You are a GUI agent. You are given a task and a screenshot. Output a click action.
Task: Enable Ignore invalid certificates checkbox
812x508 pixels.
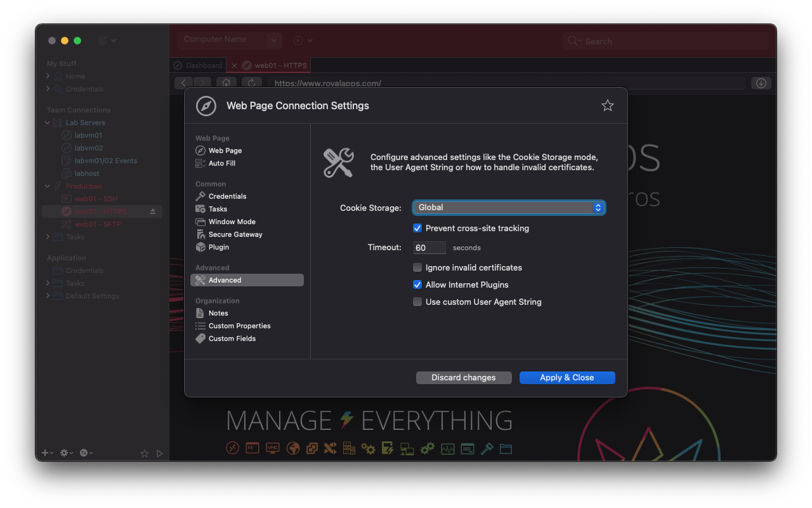pyautogui.click(x=417, y=268)
